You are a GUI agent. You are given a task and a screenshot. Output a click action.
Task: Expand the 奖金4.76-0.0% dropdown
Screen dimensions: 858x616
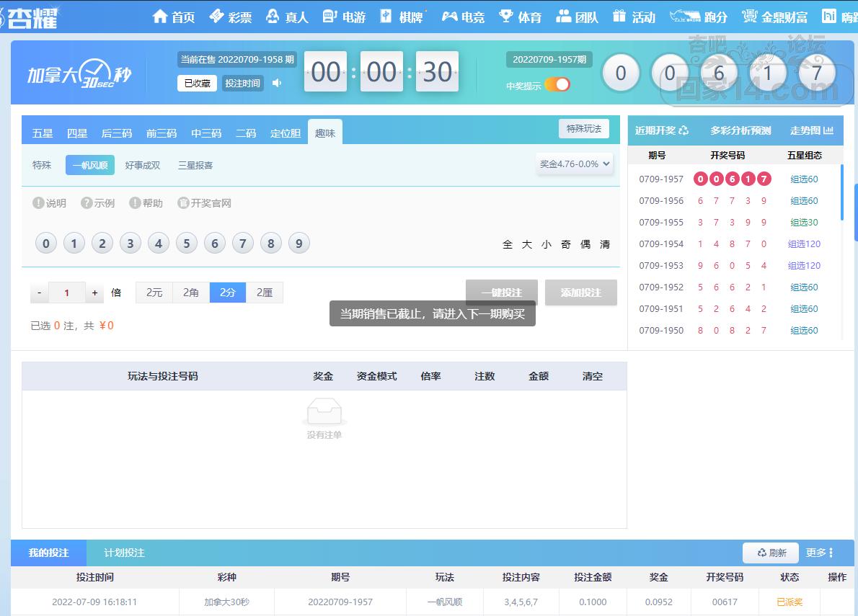pyautogui.click(x=575, y=164)
